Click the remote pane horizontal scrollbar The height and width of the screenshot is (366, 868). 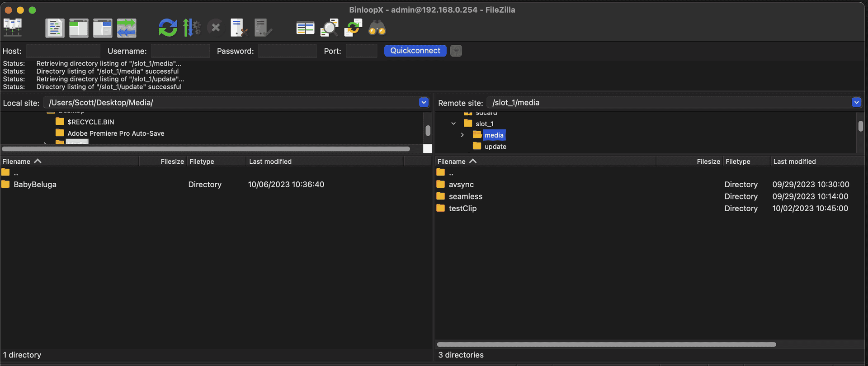[606, 344]
